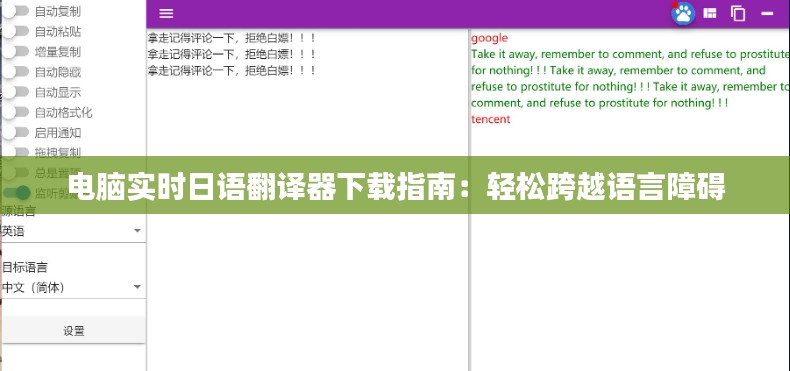Toggle 自动隐藏 switch
Screen dimensions: 790x371
pyautogui.click(x=15, y=72)
